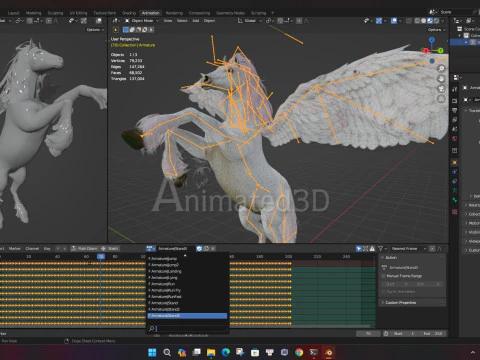Image resolution: width=480 pixels, height=360 pixels.
Task: Switch to rendered viewport shading
Action: point(436,21)
